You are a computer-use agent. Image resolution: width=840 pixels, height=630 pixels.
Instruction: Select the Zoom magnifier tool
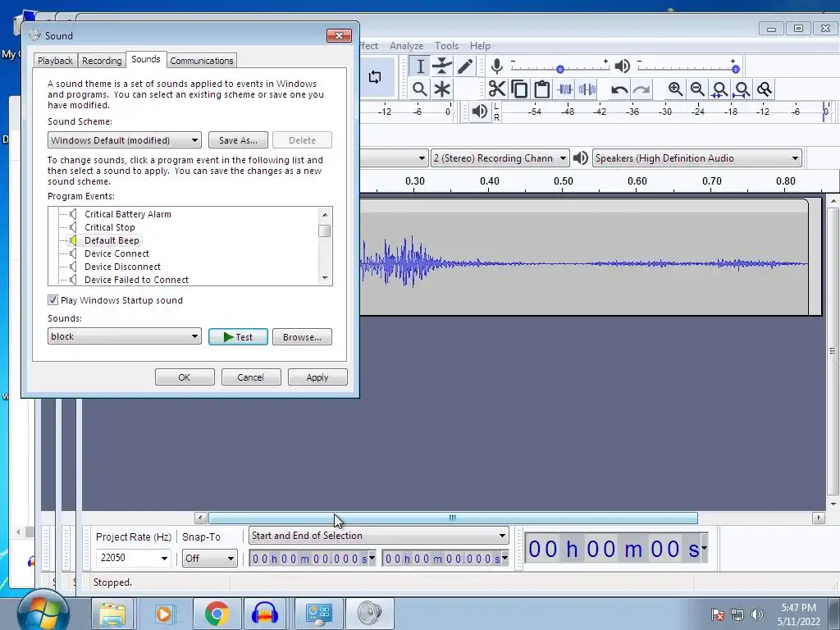[x=421, y=89]
